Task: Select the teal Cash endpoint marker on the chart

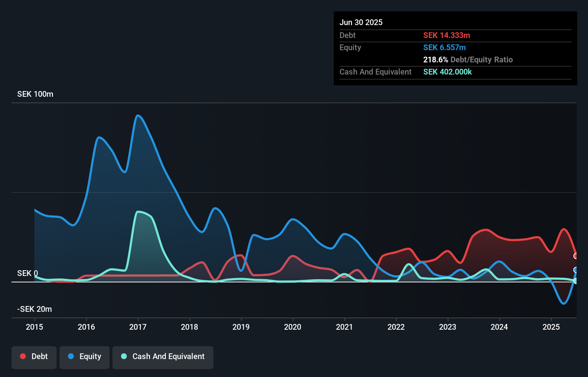Action: (x=575, y=281)
